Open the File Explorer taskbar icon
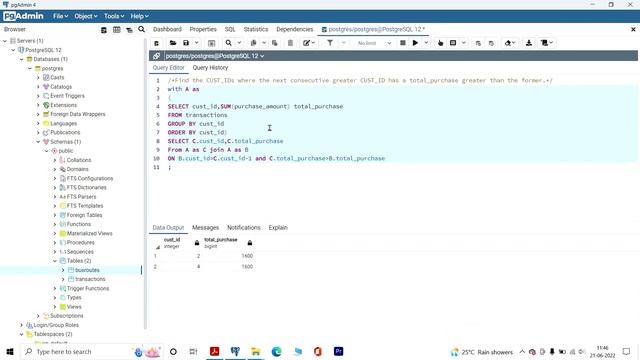This screenshot has height=360, width=640. click(256, 351)
